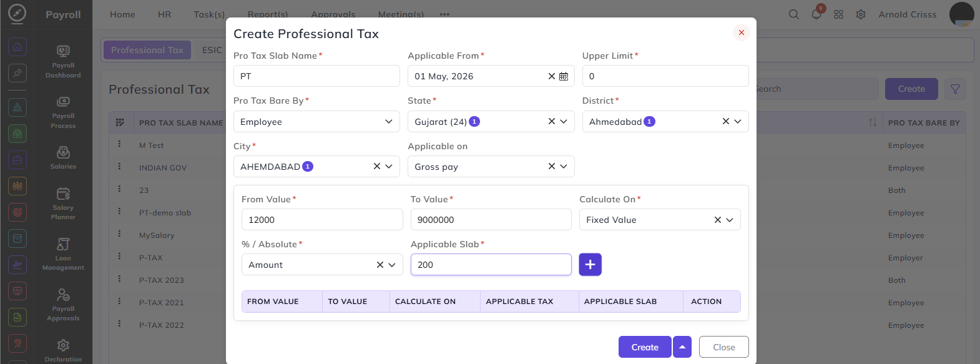
Task: Expand the District dropdown chevron
Action: (x=738, y=122)
